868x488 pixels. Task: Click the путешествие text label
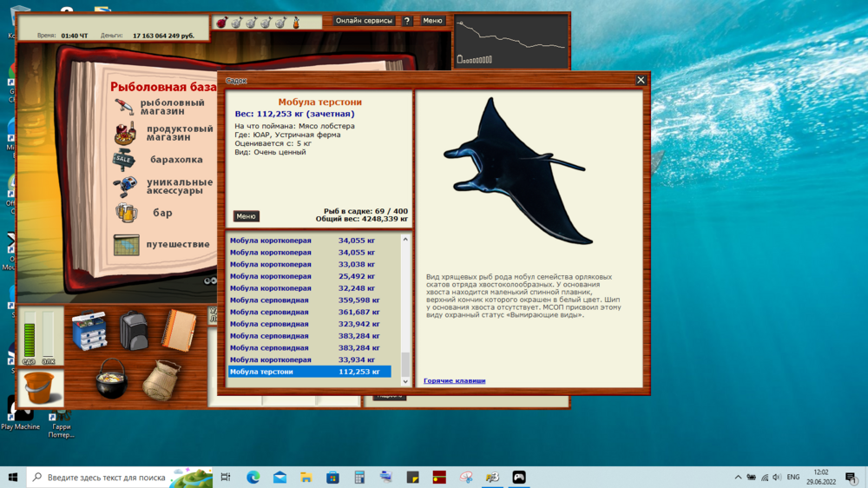point(178,244)
